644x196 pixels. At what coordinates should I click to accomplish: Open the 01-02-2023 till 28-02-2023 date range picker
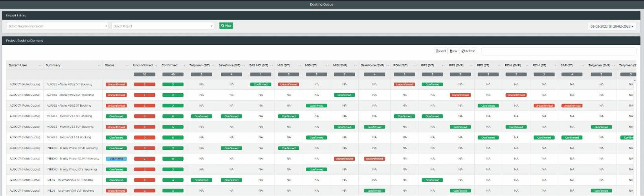click(x=611, y=26)
